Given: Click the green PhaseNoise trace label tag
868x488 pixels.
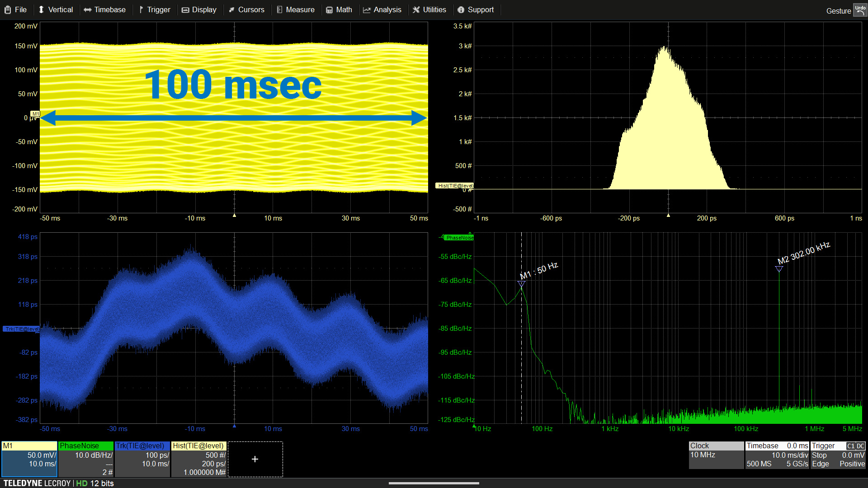Looking at the screenshot, I should pyautogui.click(x=459, y=238).
